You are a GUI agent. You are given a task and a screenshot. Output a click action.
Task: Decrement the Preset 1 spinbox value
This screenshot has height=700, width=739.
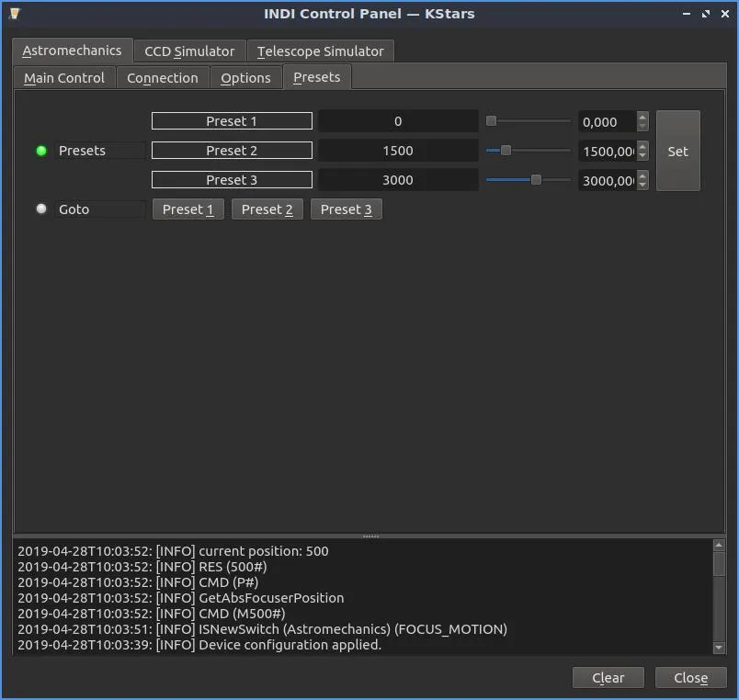[642, 126]
